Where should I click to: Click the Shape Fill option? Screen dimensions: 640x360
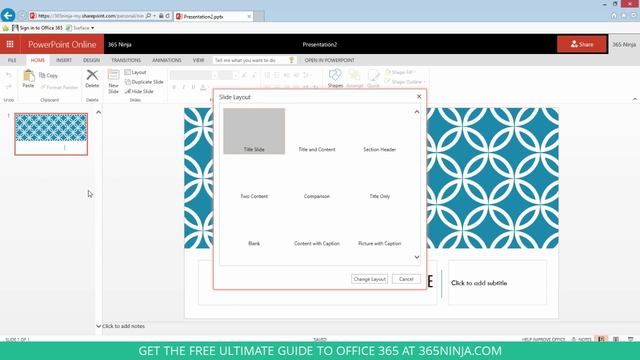[x=400, y=72]
